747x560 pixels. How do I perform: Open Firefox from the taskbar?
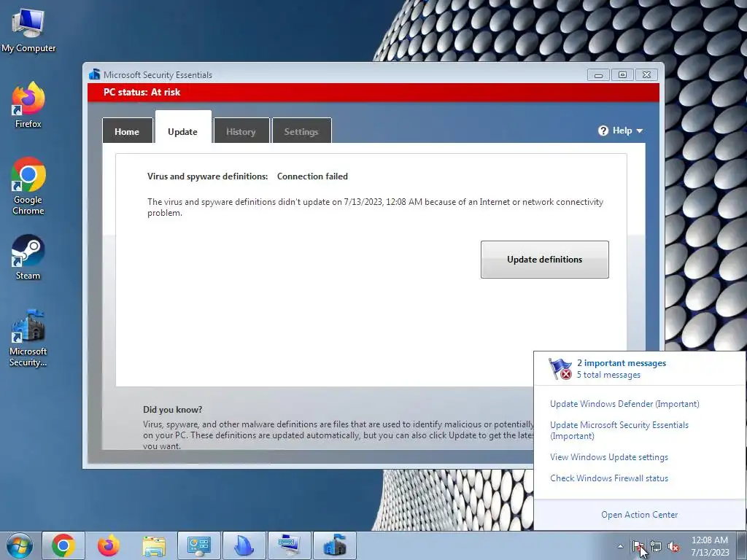click(x=109, y=545)
